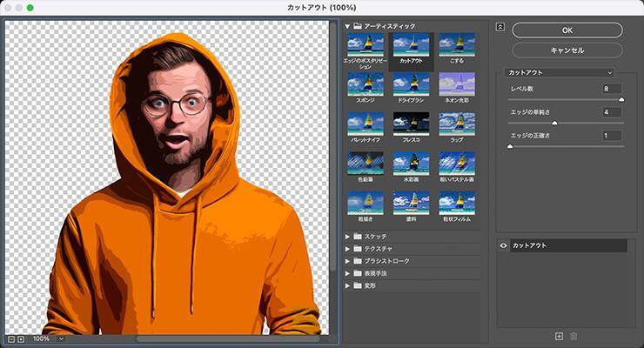Select the スポンジ filter thumbnail
The height and width of the screenshot is (348, 644).
coord(365,84)
